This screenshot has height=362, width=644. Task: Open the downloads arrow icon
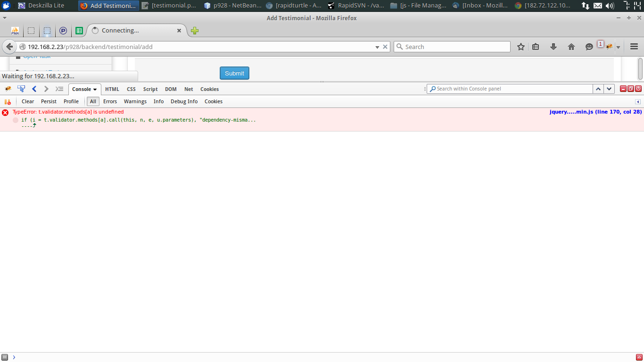click(553, 47)
